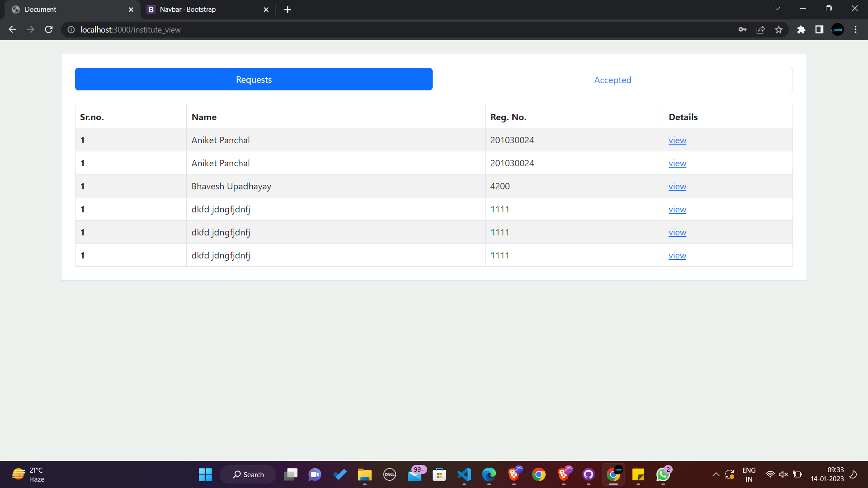Screen dimensions: 868x488
Task: Click the Windows Start button
Action: [205, 474]
